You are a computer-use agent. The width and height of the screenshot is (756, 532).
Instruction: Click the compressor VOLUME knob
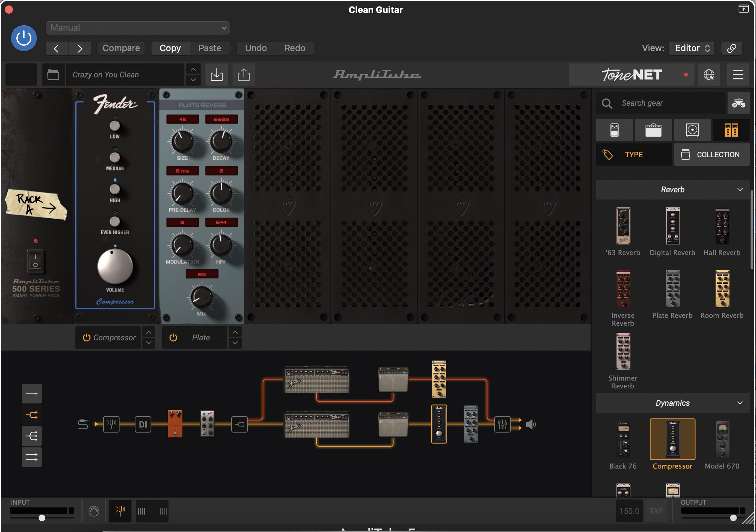coord(115,267)
